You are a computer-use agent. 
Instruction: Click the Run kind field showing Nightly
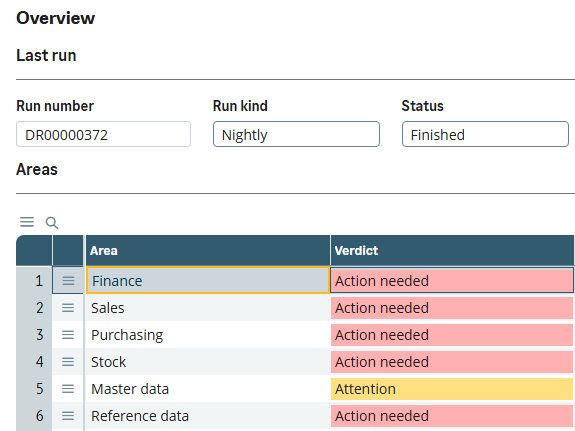[296, 134]
